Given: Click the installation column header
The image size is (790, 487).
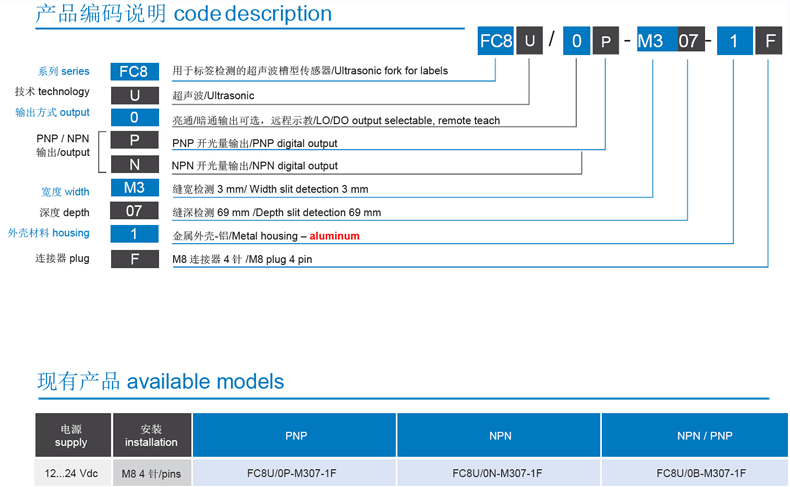Looking at the screenshot, I should click(151, 436).
